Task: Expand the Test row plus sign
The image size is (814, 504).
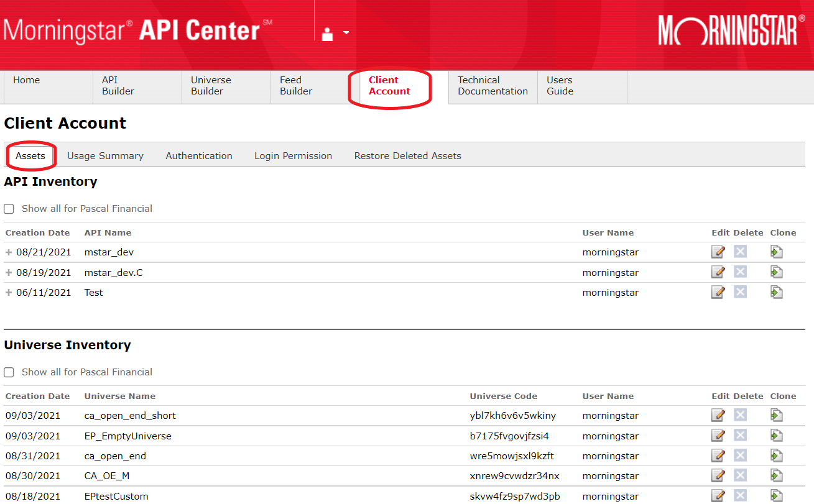Action: pos(9,292)
